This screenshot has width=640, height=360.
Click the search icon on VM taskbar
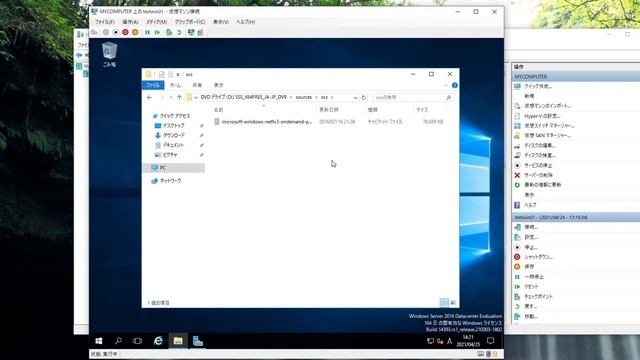[x=118, y=341]
